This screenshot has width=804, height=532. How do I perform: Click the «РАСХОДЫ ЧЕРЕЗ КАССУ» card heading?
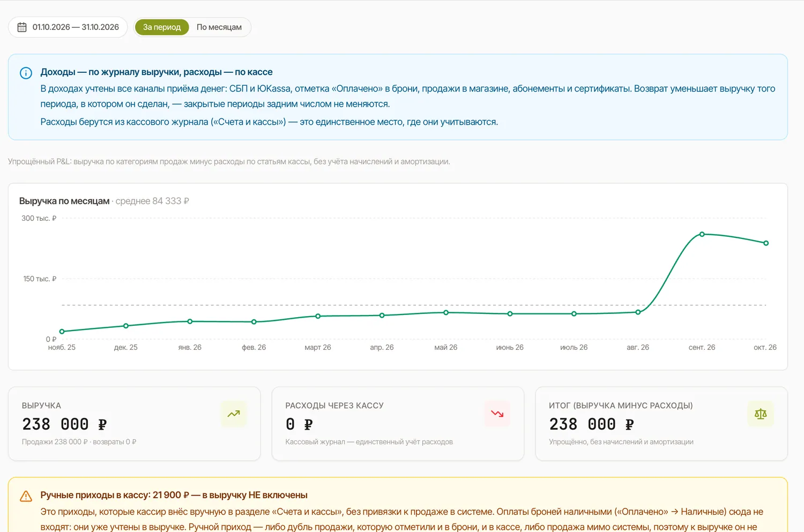coord(334,406)
